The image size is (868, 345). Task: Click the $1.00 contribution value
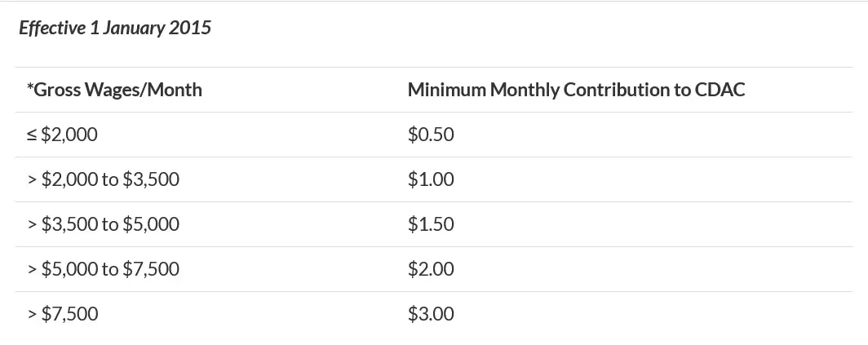[431, 179]
